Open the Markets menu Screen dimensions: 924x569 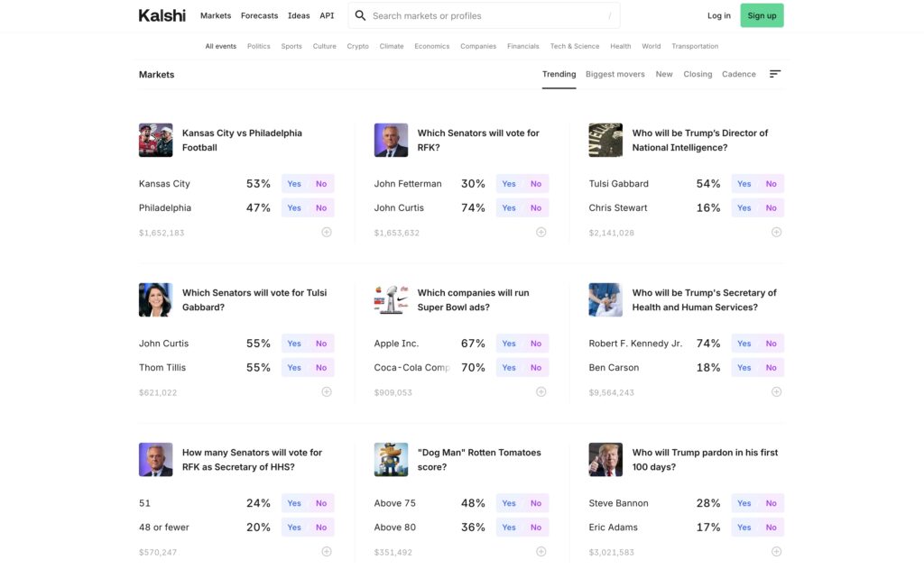point(216,16)
